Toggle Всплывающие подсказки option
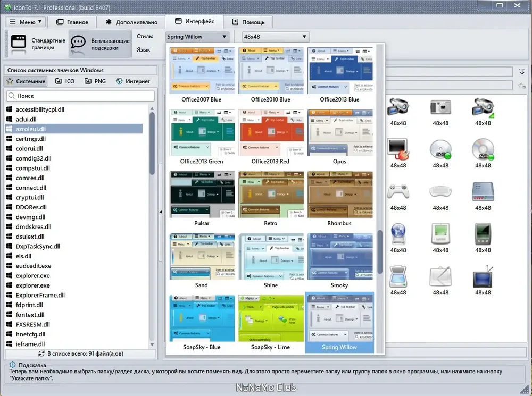 100,44
